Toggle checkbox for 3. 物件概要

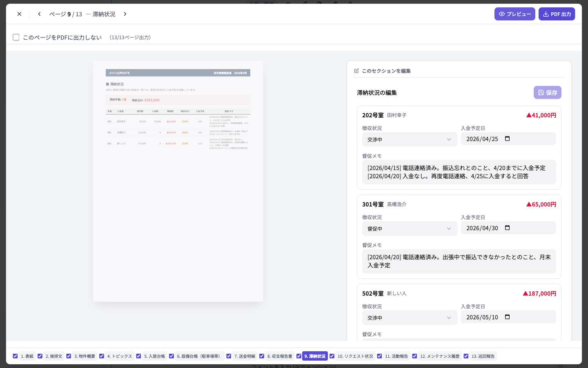(x=69, y=356)
